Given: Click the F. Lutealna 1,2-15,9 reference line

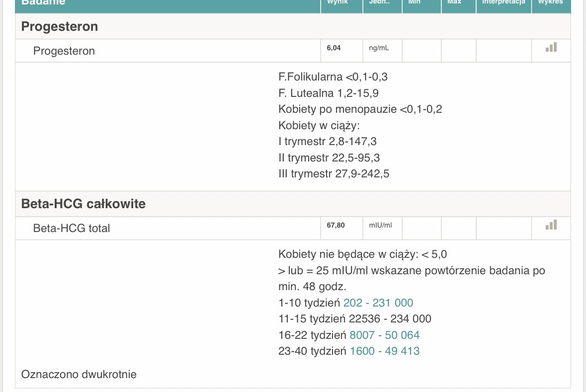Looking at the screenshot, I should pyautogui.click(x=329, y=93).
